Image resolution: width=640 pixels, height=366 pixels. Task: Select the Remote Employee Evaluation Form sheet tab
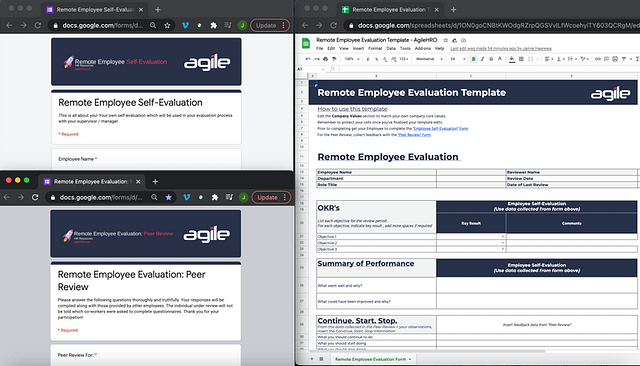[x=370, y=359]
